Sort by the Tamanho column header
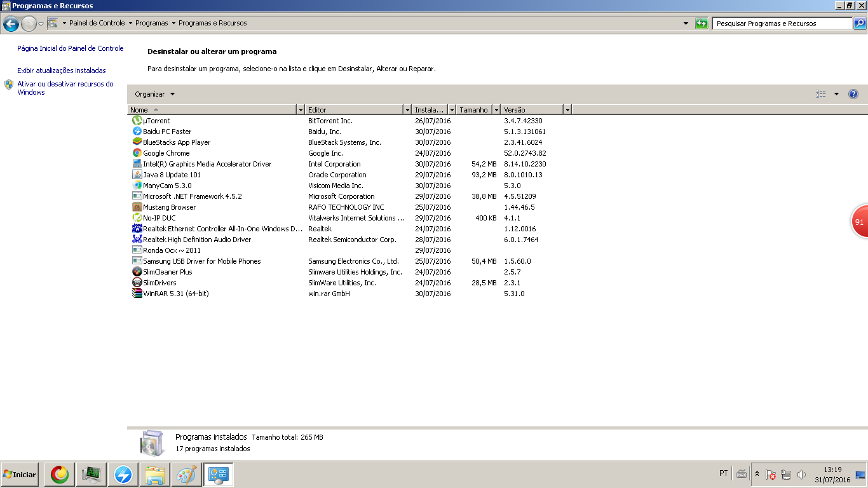This screenshot has height=488, width=868. pos(475,110)
